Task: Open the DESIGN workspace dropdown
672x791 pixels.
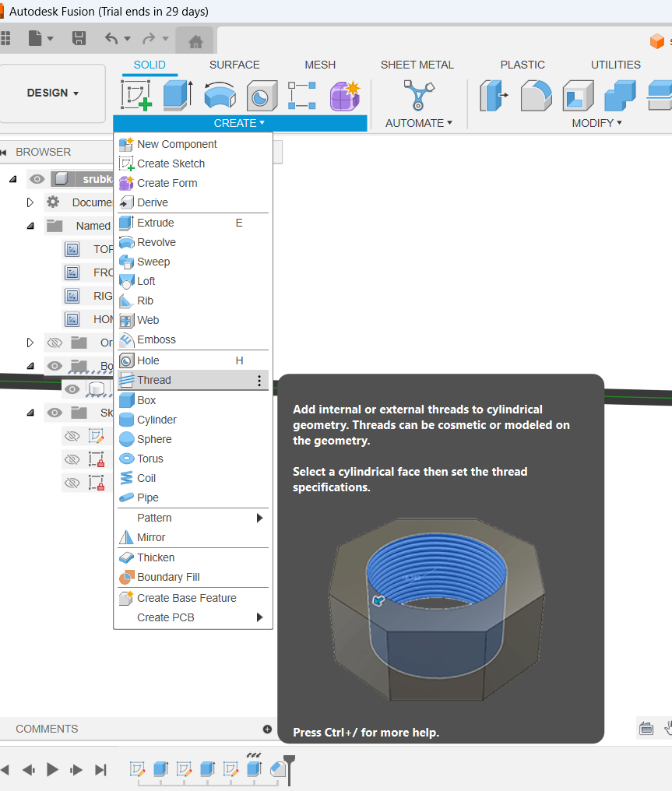Action: coord(52,93)
